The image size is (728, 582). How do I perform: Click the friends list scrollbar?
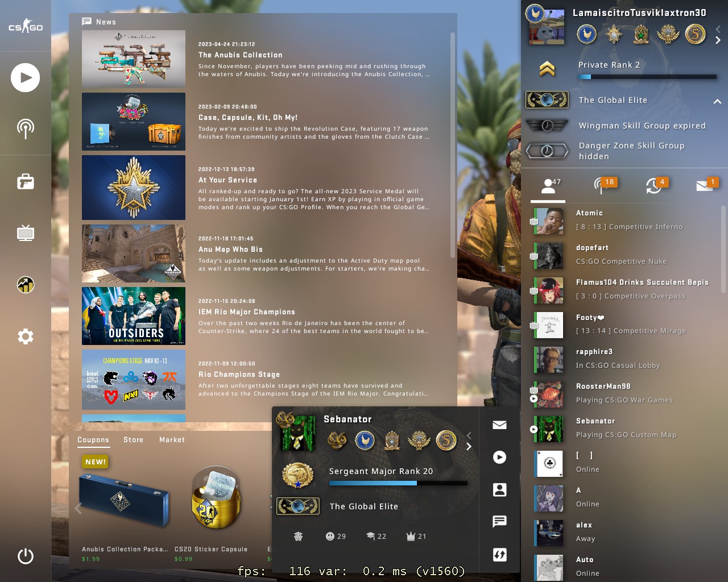pyautogui.click(x=723, y=249)
